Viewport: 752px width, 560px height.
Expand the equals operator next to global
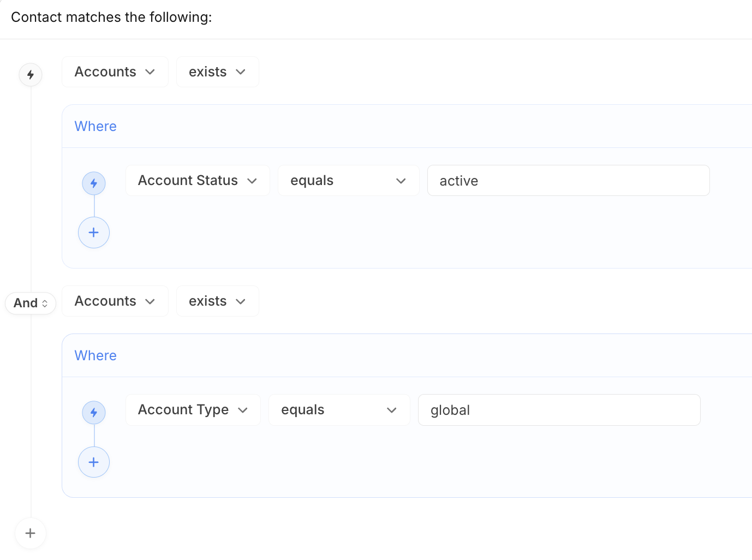338,410
